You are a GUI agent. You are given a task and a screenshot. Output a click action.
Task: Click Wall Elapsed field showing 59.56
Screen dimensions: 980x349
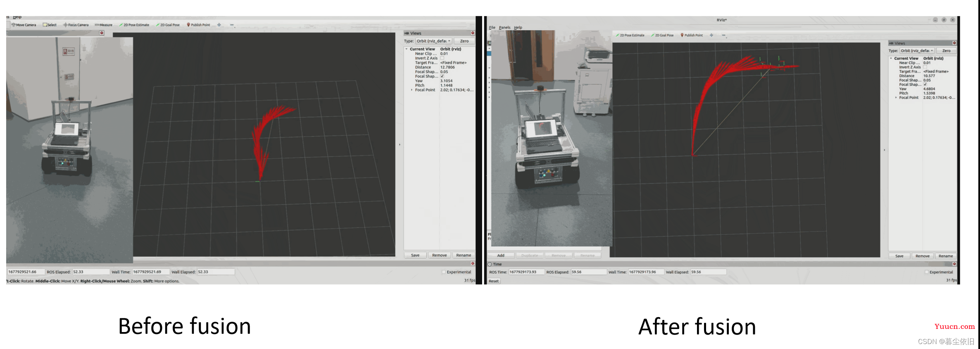click(708, 272)
